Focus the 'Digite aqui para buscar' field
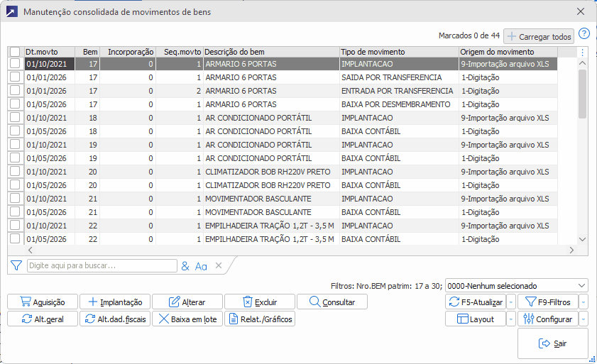 point(102,265)
